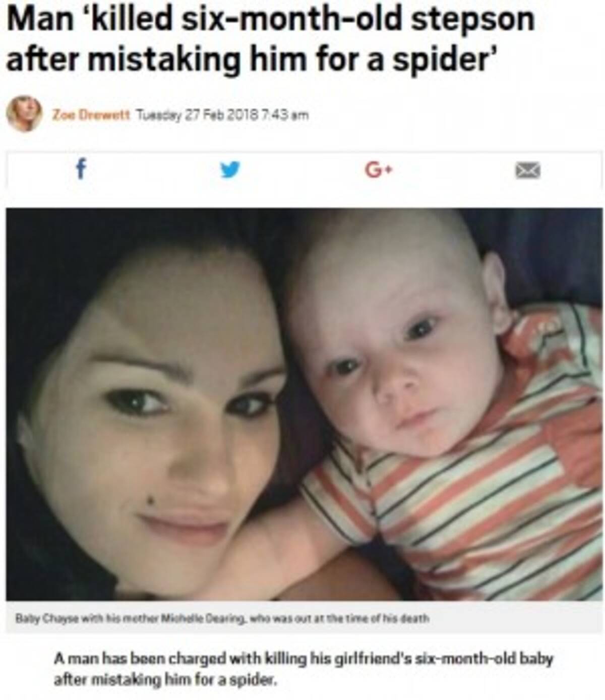This screenshot has width=605, height=700.
Task: Open Zoe Drewett's round avatar picture
Action: click(x=25, y=113)
